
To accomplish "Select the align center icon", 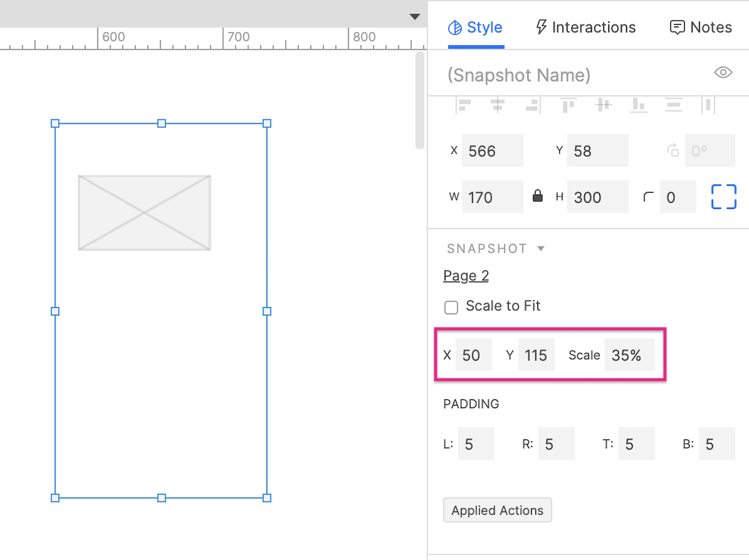I will pos(498,105).
